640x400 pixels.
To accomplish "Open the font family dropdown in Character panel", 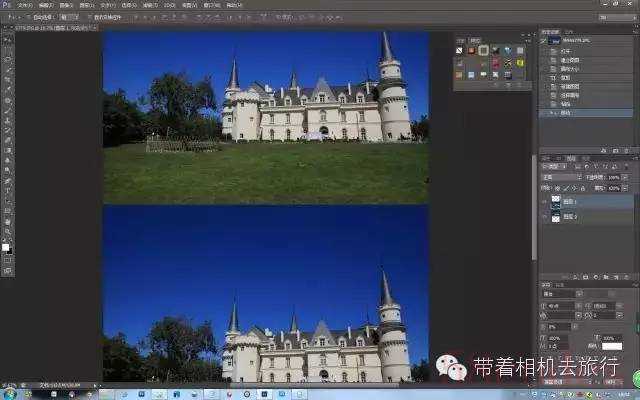I will click(579, 294).
